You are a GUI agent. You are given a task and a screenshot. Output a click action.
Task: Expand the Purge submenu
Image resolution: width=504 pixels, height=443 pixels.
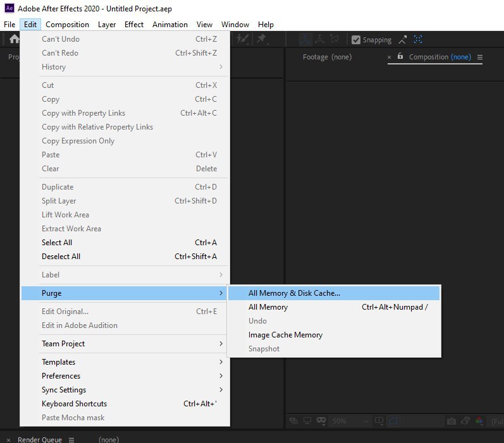[x=125, y=293]
